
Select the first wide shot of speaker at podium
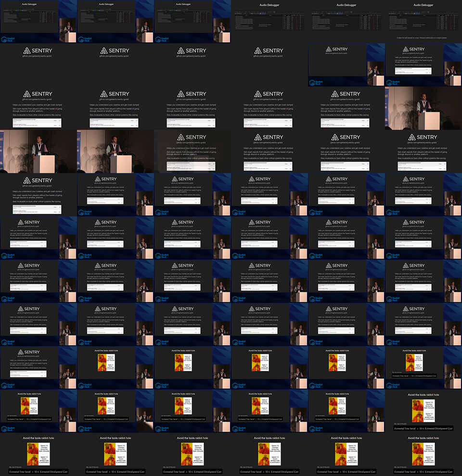point(38,151)
